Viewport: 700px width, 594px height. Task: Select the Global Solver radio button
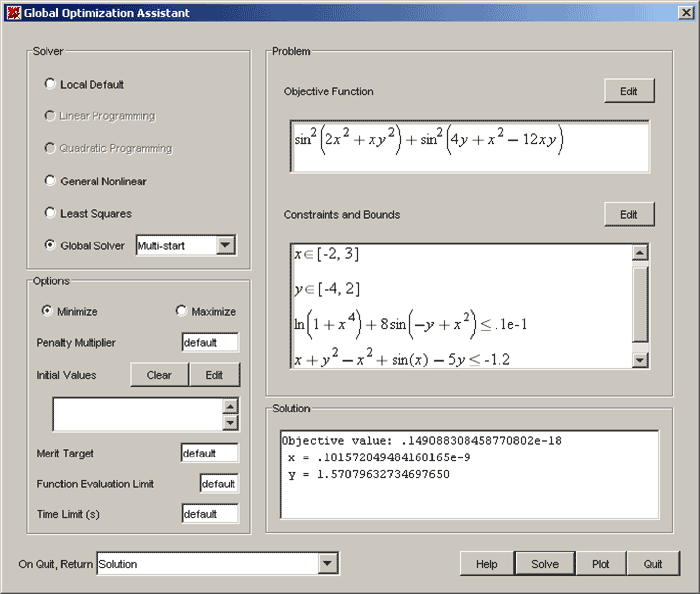[x=50, y=245]
